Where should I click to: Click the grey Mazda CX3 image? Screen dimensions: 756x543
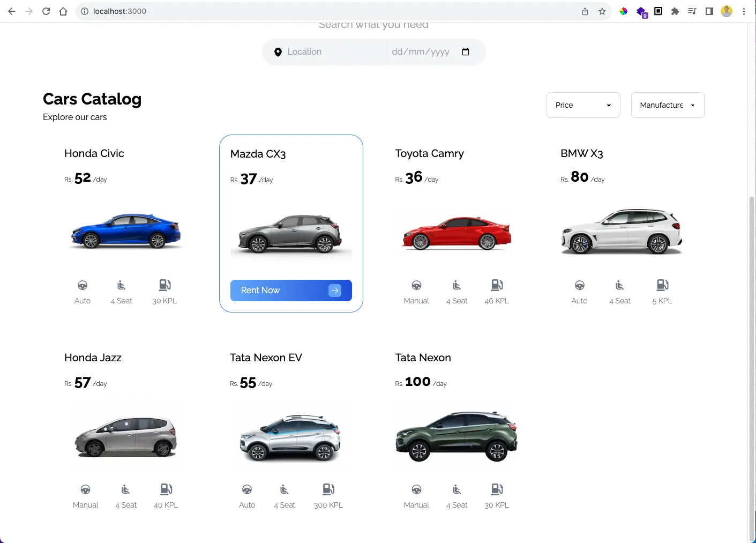pyautogui.click(x=291, y=234)
